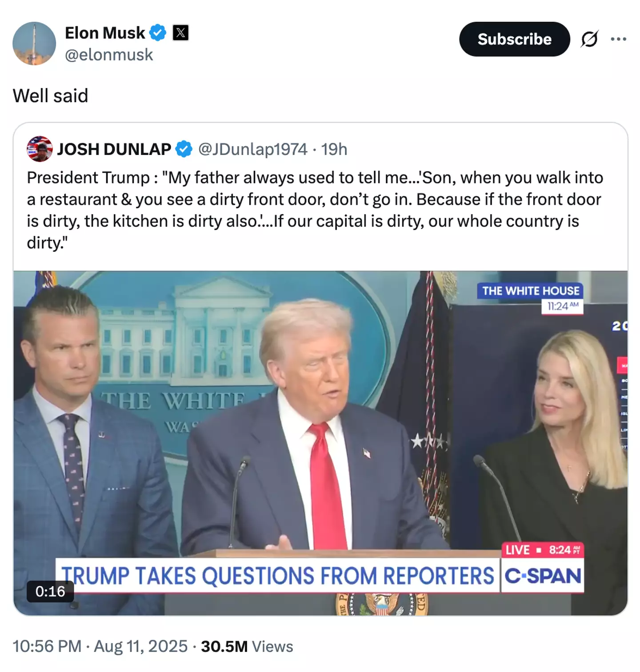
Task: Open the quoted post text about President Trump
Action: (x=315, y=210)
